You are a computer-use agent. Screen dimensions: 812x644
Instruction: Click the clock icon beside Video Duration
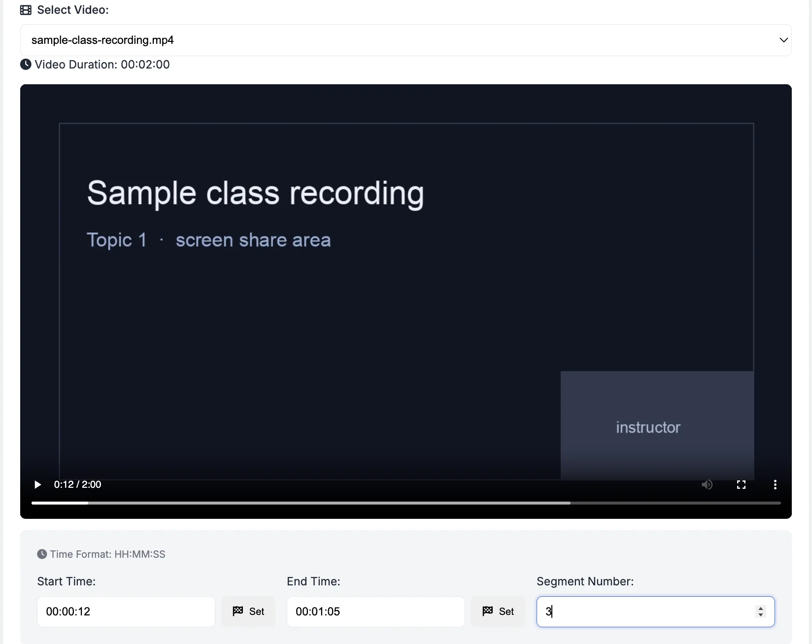26,65
